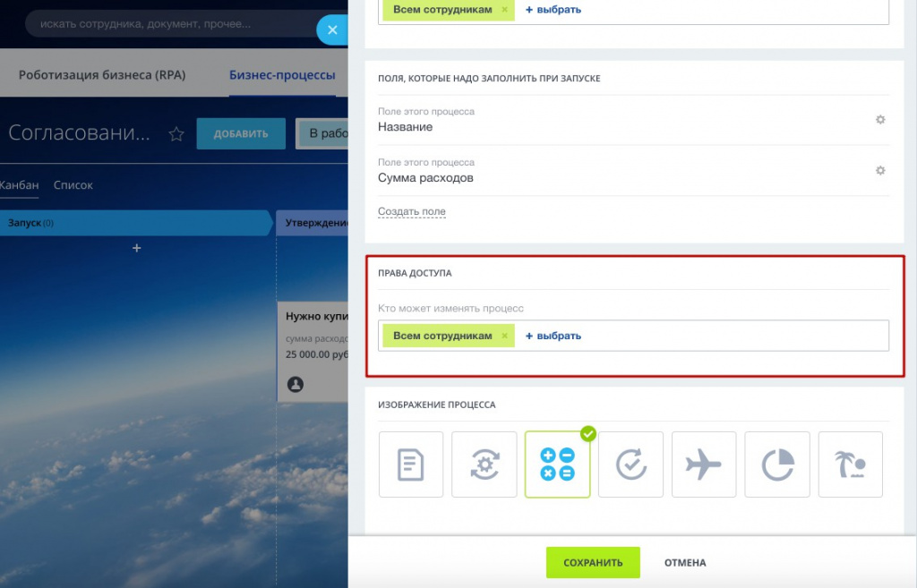Select the airplane process image icon
The image size is (917, 588).
pos(704,464)
